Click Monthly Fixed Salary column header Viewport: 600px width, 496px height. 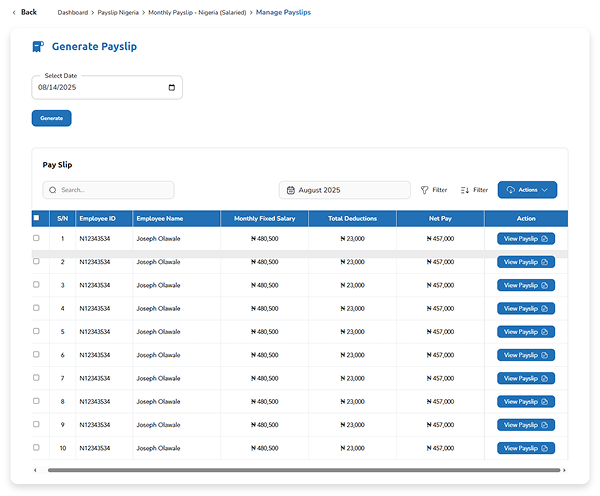pos(264,219)
